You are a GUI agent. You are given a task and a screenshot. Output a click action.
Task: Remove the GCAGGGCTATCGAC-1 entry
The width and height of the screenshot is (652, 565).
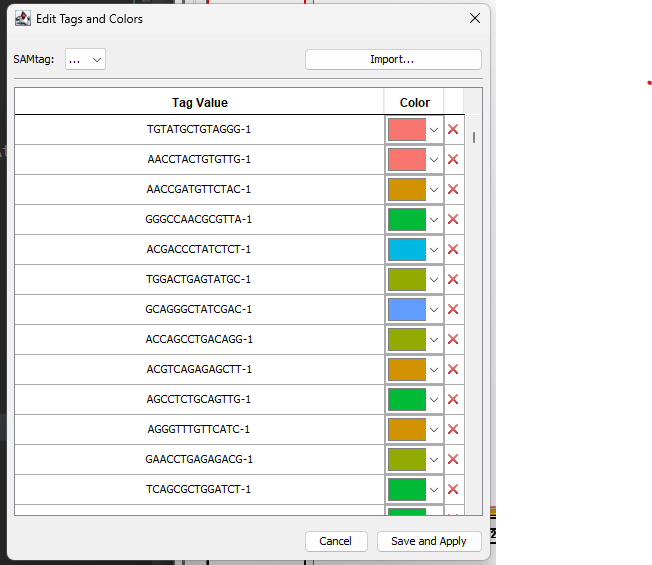pyautogui.click(x=453, y=310)
